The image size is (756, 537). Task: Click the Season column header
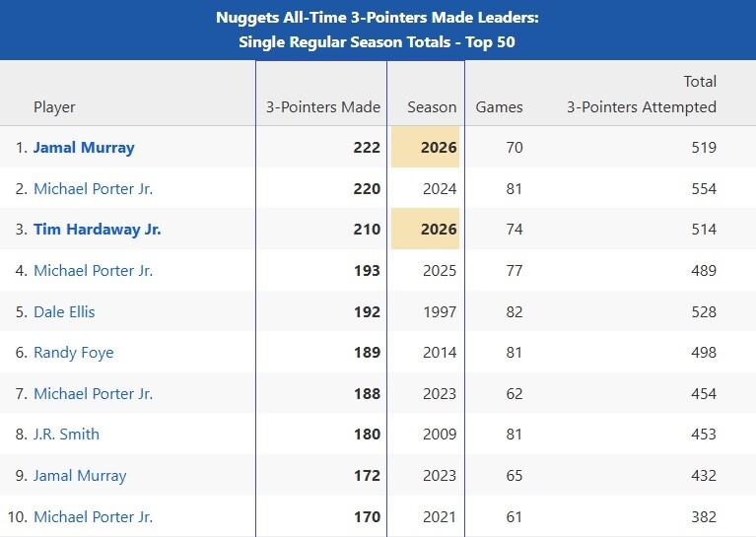pyautogui.click(x=432, y=107)
